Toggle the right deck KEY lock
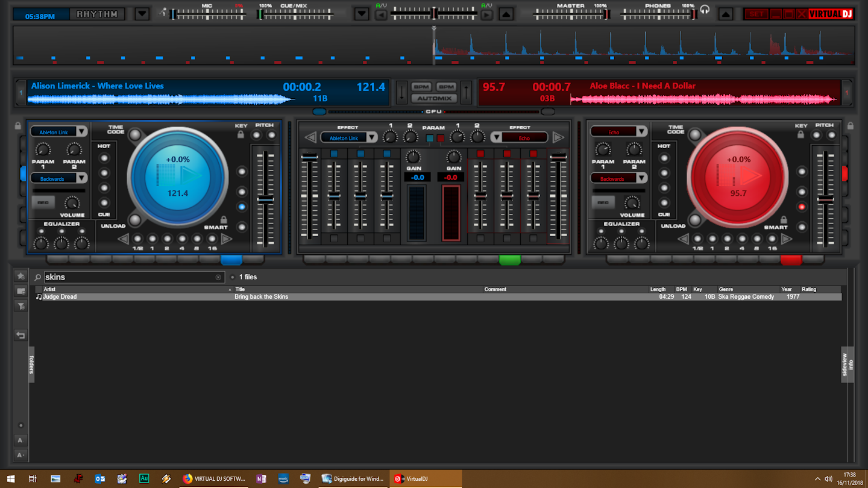 [801, 135]
